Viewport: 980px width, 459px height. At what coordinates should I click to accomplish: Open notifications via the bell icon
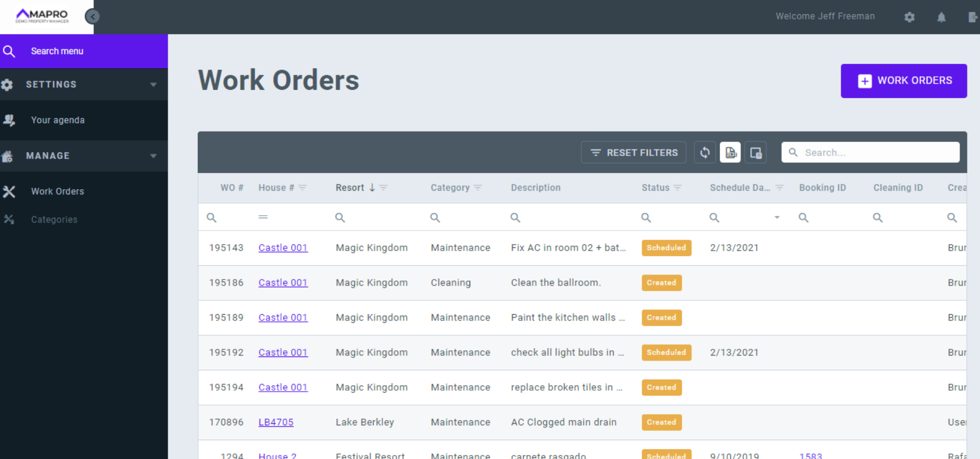coord(942,17)
